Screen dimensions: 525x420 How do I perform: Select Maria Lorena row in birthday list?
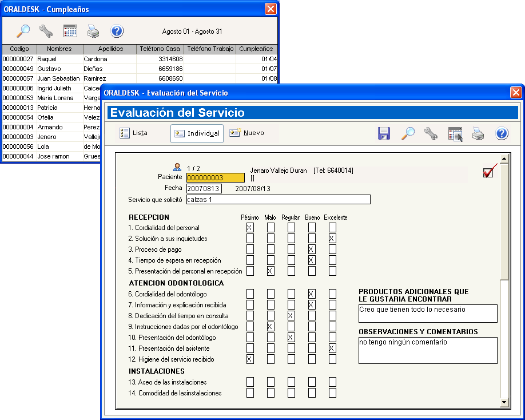(51, 98)
